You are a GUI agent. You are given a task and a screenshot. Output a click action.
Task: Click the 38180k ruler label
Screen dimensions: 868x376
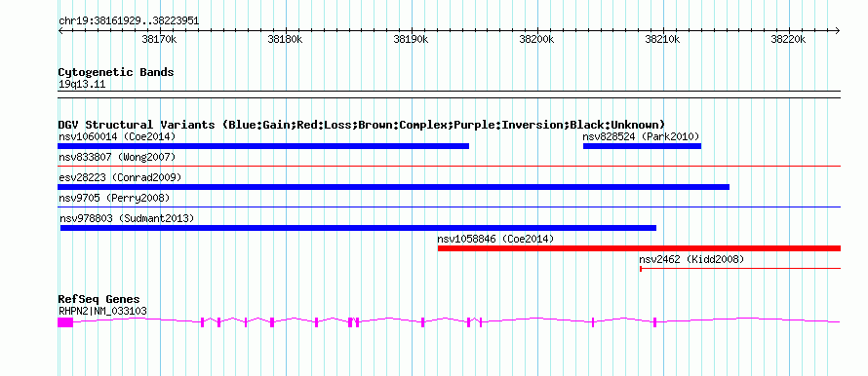tap(285, 39)
